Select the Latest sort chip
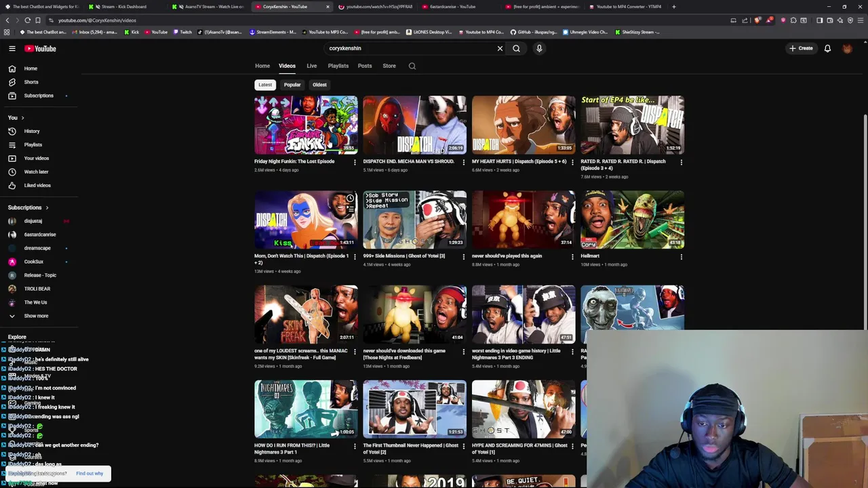The image size is (868, 488). tap(265, 85)
